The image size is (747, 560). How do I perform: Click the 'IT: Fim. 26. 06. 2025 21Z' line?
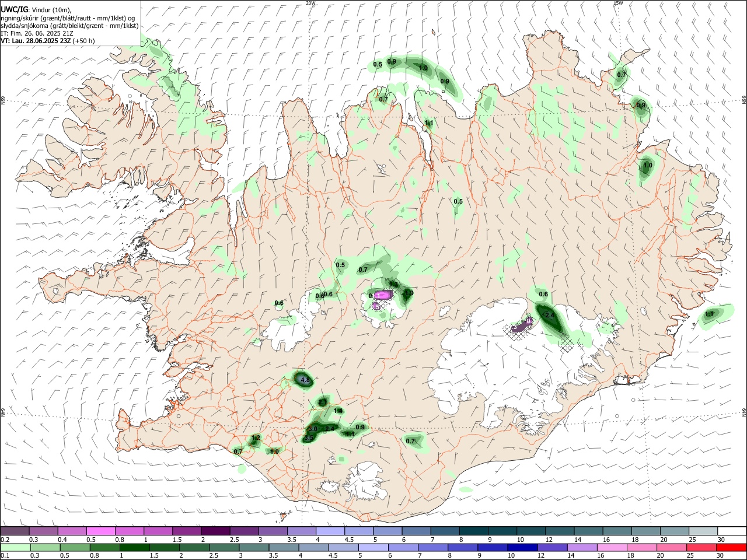pyautogui.click(x=37, y=33)
